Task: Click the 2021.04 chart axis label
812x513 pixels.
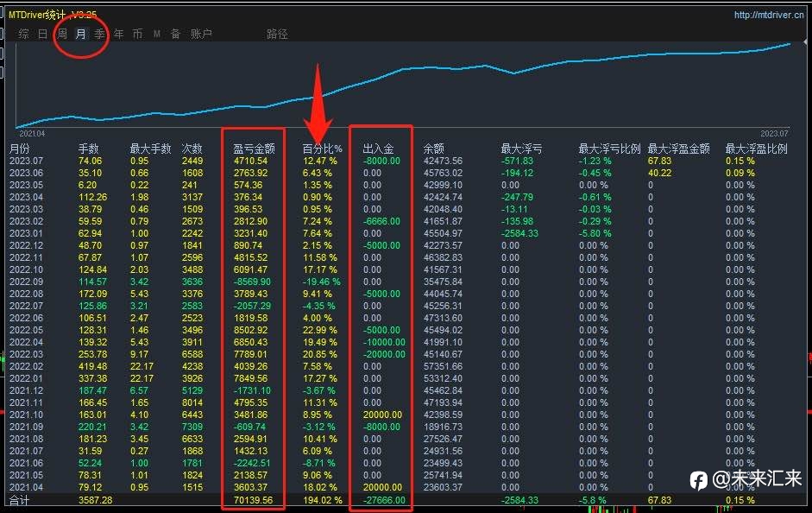Action: point(32,134)
